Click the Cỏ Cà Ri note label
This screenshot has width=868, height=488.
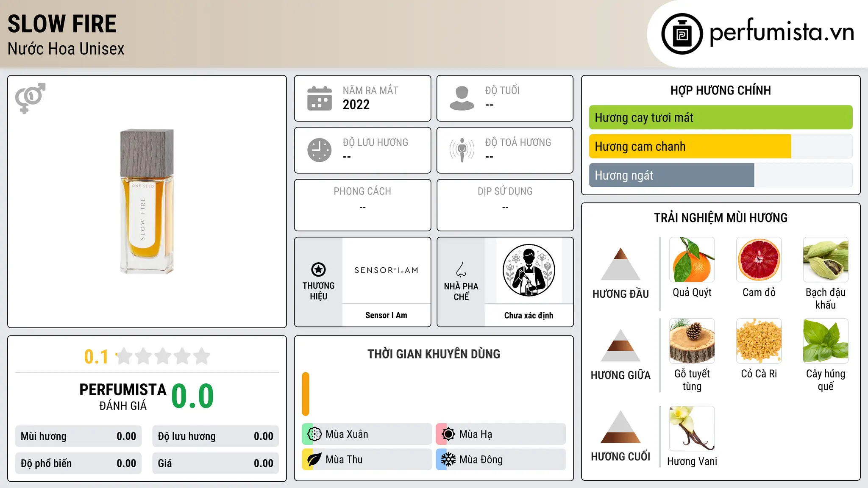[x=759, y=374]
